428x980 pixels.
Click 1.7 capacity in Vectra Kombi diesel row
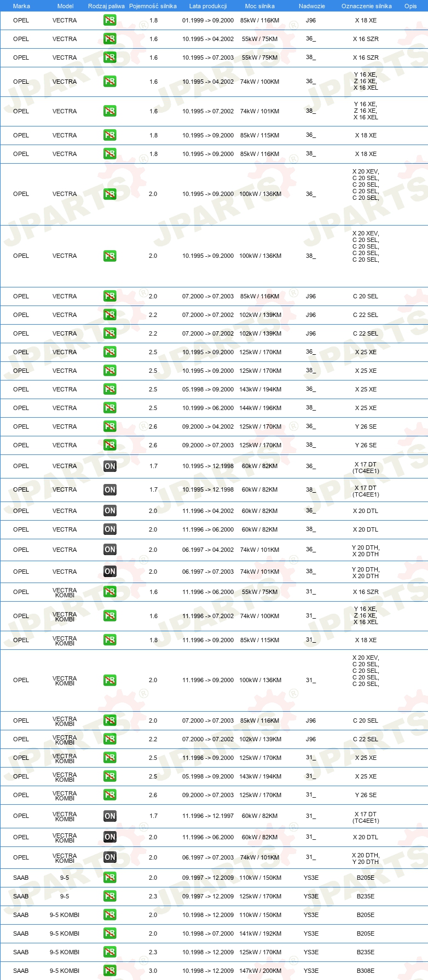click(153, 816)
